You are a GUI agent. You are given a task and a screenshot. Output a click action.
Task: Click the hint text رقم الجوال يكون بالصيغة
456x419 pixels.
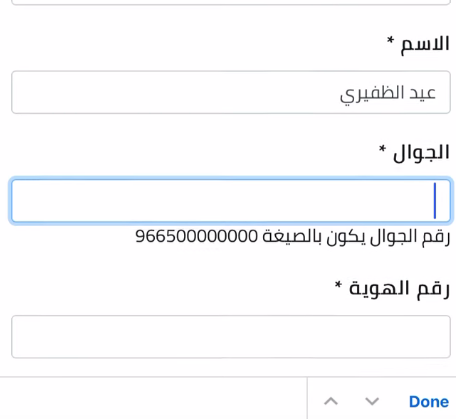click(x=356, y=237)
